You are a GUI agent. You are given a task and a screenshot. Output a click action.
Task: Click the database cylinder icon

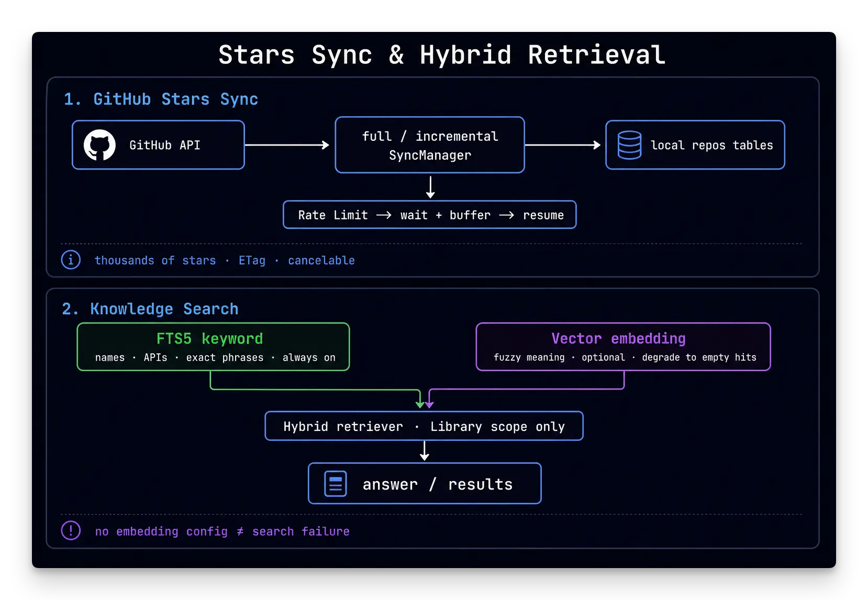coord(629,145)
